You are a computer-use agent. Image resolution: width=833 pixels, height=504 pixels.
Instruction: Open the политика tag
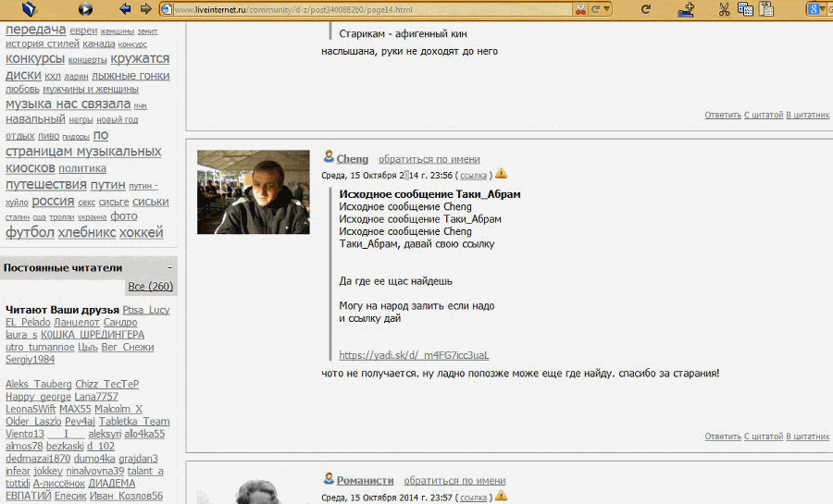[x=82, y=168]
